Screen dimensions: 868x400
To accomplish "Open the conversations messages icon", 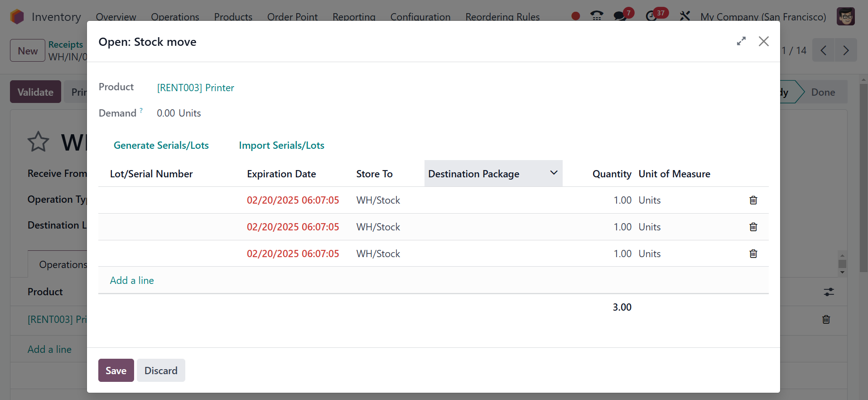I will [620, 16].
